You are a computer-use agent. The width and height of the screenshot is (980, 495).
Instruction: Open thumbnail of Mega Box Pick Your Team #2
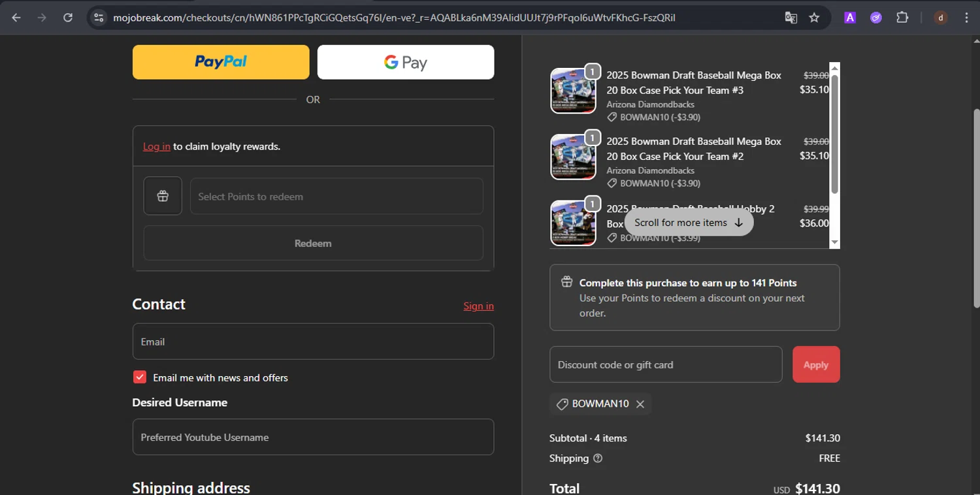pyautogui.click(x=573, y=157)
